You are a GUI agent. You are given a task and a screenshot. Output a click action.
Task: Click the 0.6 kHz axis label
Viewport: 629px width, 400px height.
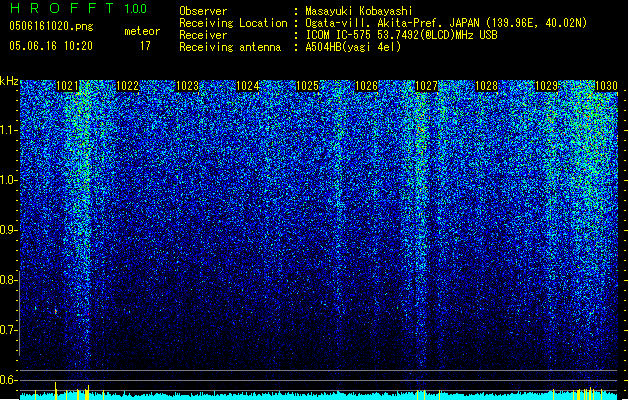(x=8, y=380)
